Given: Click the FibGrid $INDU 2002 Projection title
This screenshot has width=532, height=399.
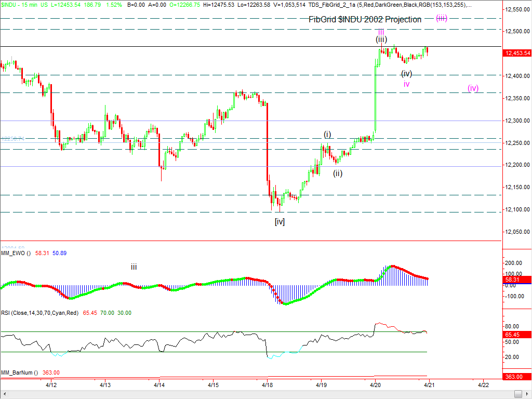Looking at the screenshot, I should [365, 19].
